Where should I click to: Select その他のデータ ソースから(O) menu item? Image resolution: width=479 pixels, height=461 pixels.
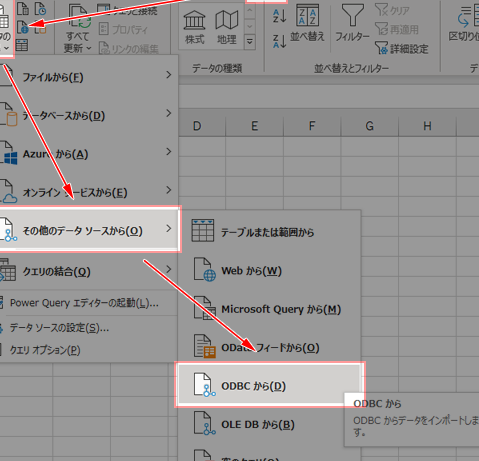click(x=89, y=229)
